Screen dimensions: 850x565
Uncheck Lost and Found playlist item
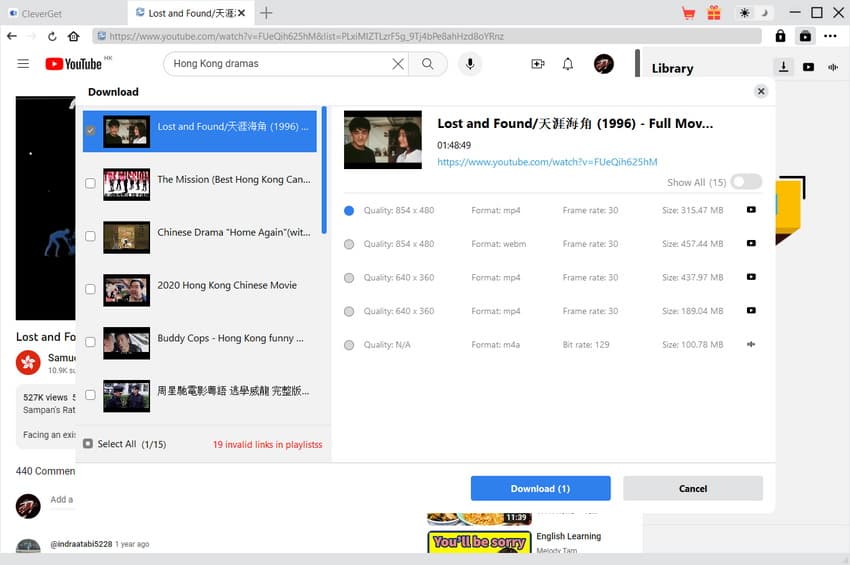click(x=91, y=130)
